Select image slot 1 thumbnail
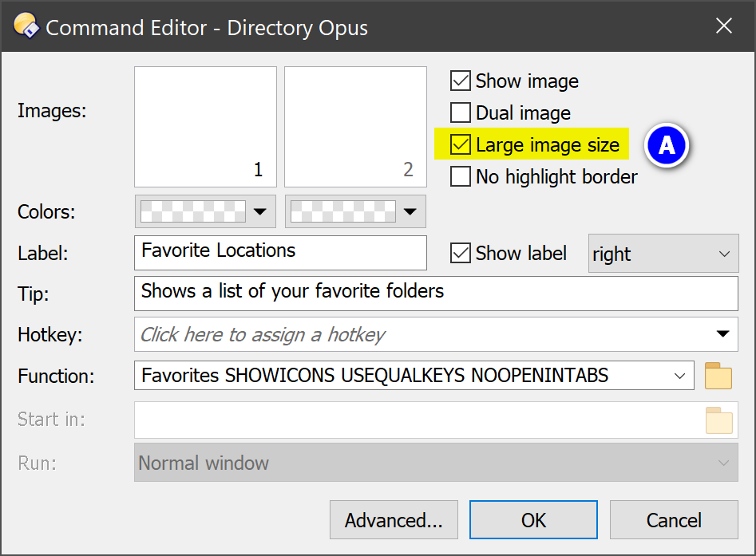This screenshot has height=556, width=756. click(x=205, y=127)
